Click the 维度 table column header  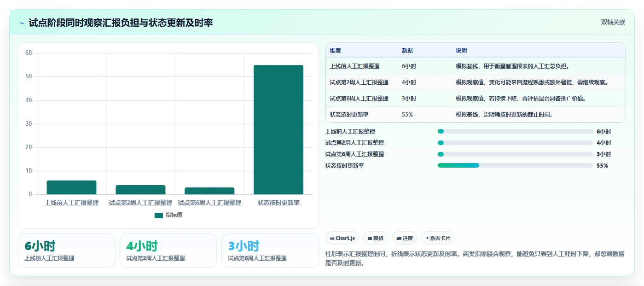pyautogui.click(x=336, y=51)
